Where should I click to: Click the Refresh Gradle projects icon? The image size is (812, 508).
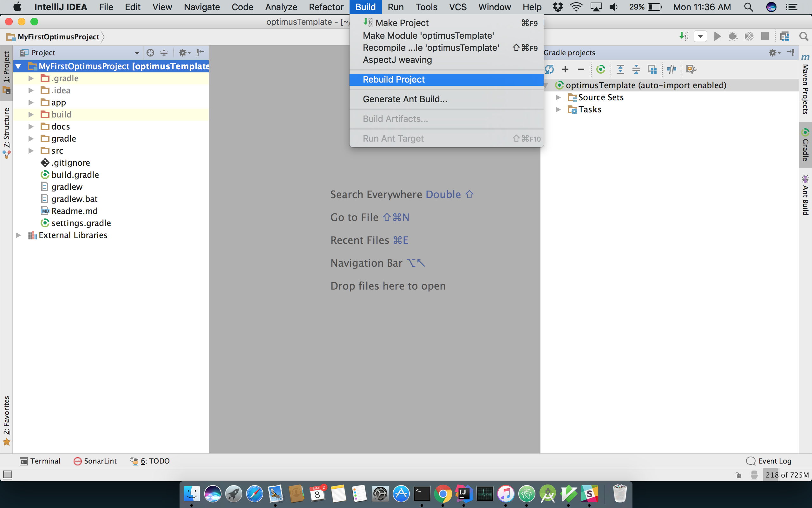pyautogui.click(x=550, y=70)
